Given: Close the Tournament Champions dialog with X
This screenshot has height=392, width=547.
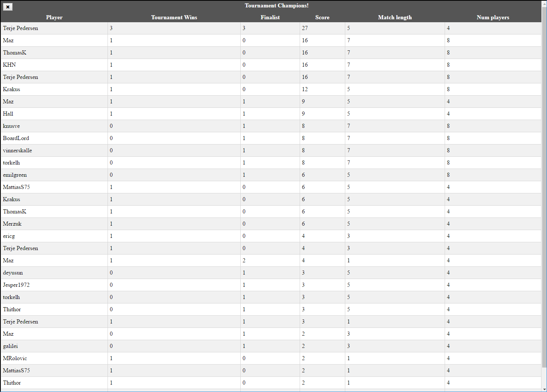Looking at the screenshot, I should tap(8, 7).
